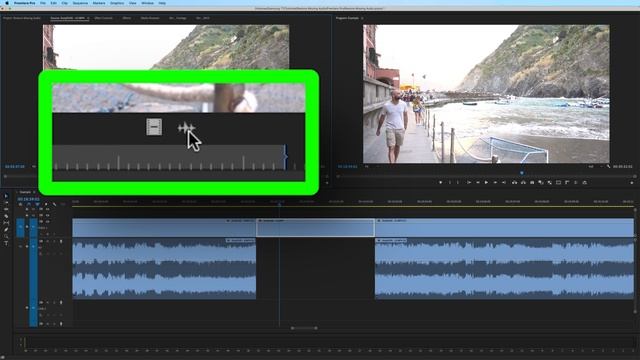Go to In point in Program monitor

coord(468,182)
